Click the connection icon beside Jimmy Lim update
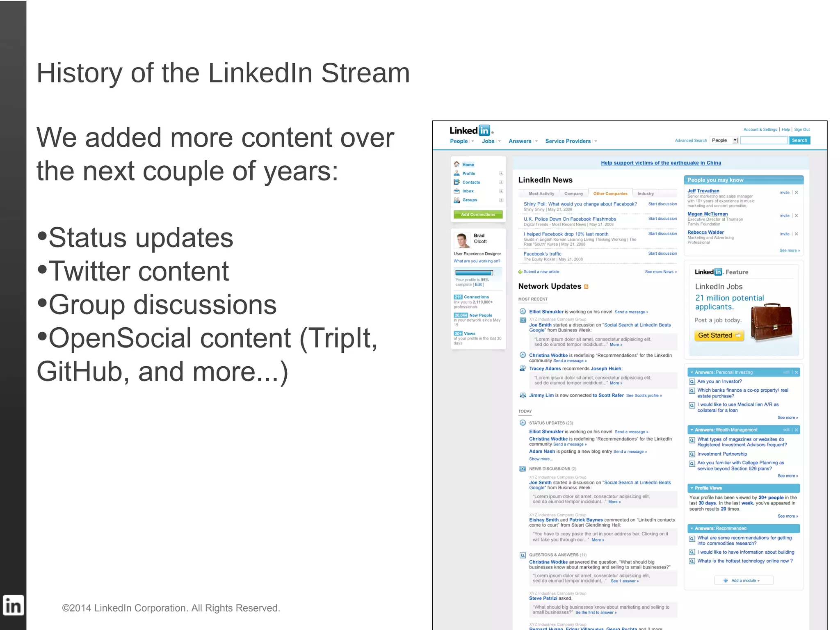The height and width of the screenshot is (630, 840). coord(523,395)
